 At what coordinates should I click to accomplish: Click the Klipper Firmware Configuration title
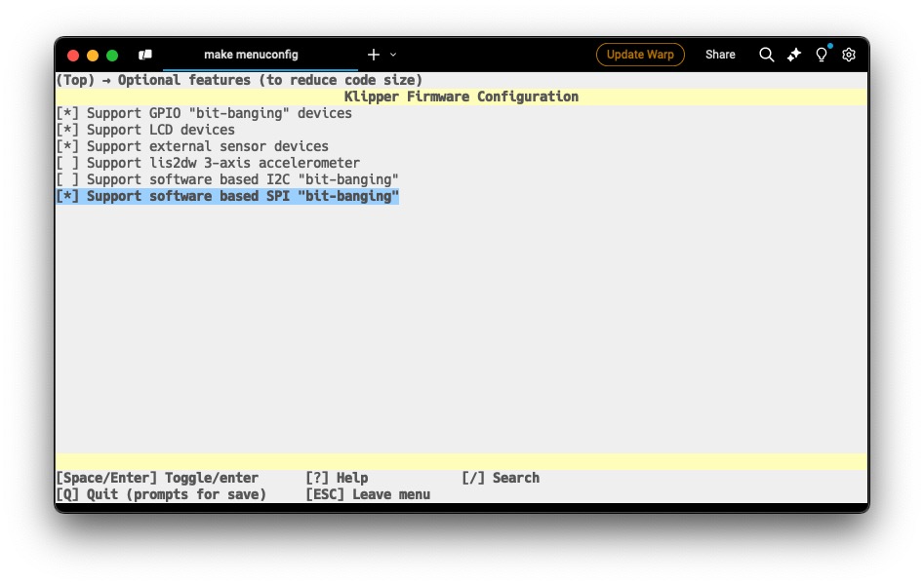coord(462,97)
